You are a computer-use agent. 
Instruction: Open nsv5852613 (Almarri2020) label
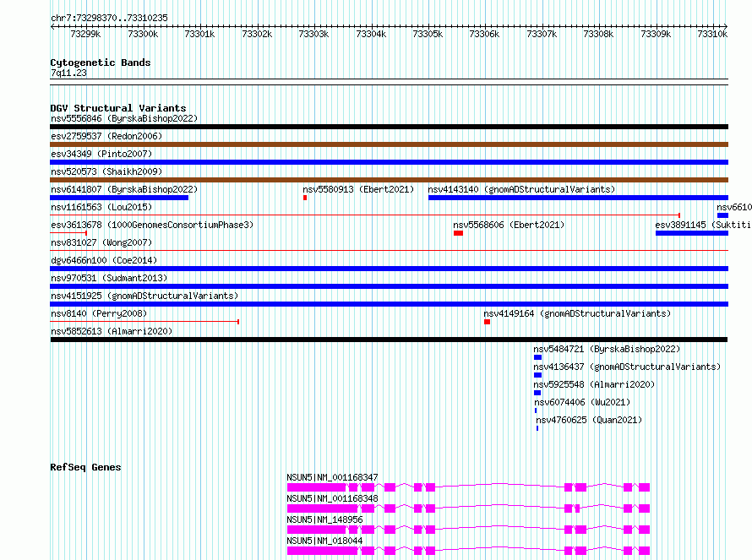[x=112, y=331]
